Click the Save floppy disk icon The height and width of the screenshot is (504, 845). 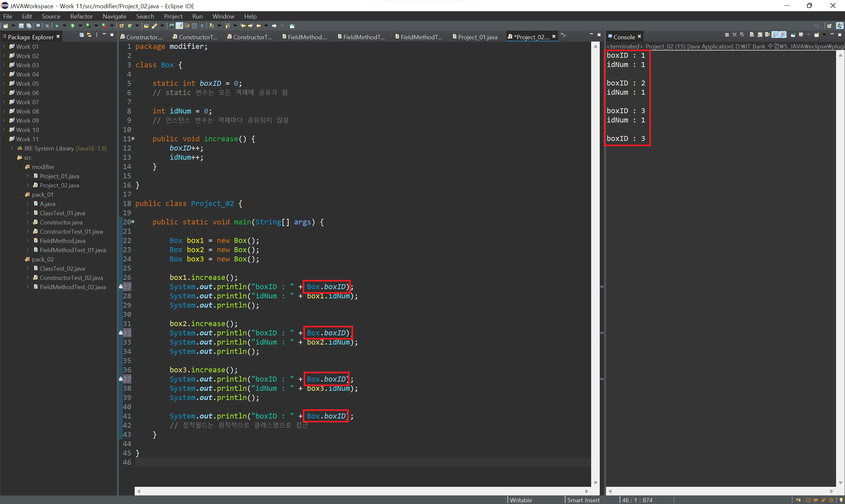coord(21,26)
